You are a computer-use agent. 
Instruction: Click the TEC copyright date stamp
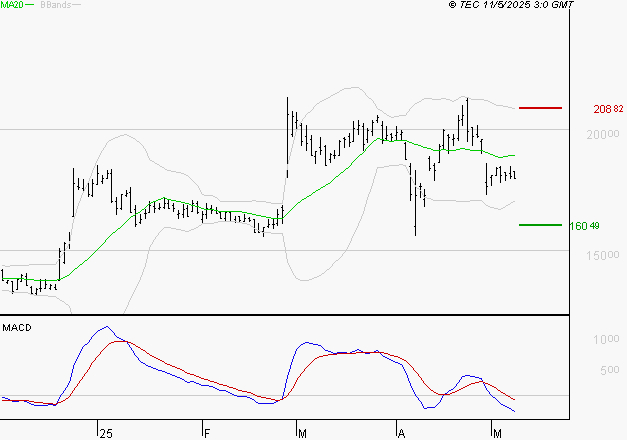[511, 5]
